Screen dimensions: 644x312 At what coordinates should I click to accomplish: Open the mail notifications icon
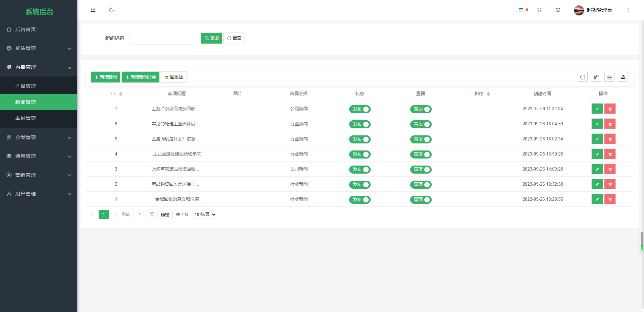click(x=521, y=10)
